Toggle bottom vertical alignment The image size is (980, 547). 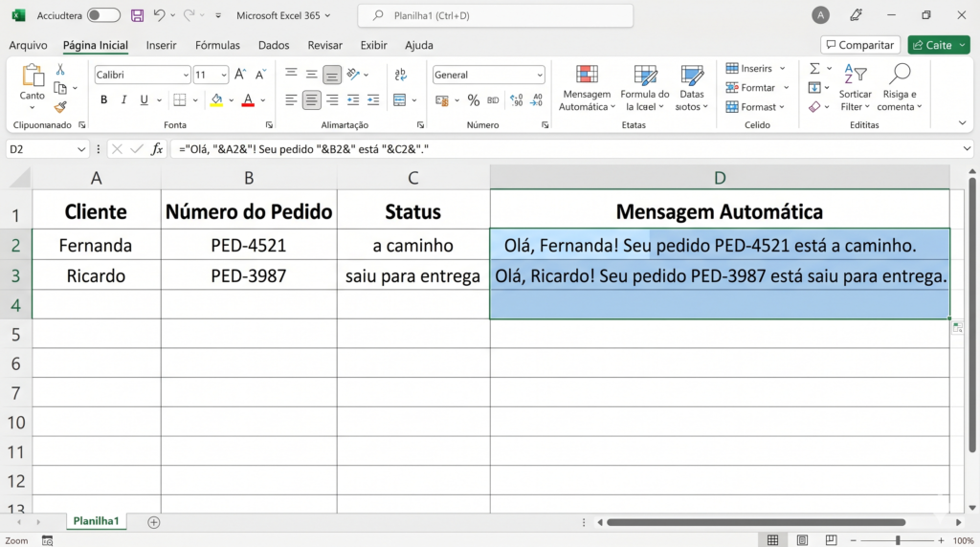[x=332, y=75]
